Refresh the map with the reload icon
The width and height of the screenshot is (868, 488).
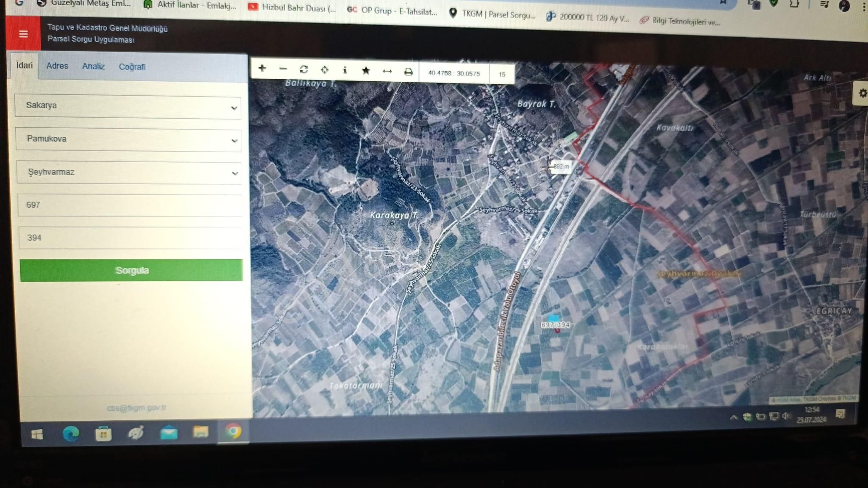pyautogui.click(x=304, y=71)
